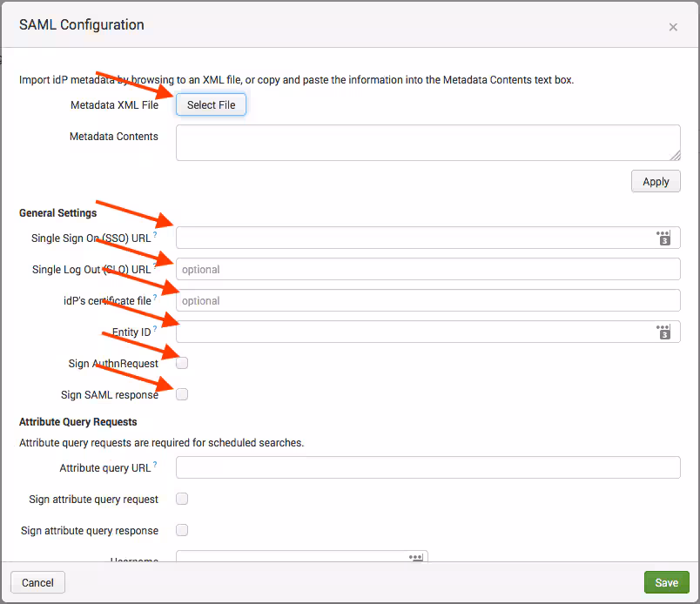Screen dimensions: 700x604
Task: Check Sign attribute query request
Action: [181, 499]
